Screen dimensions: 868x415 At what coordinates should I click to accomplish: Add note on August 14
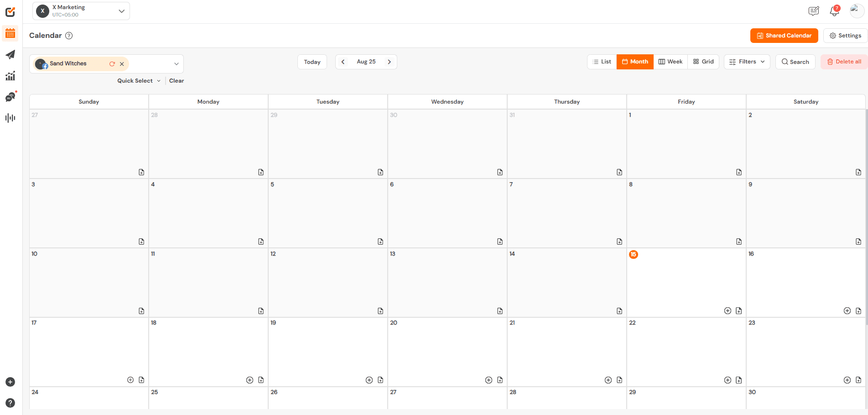(x=619, y=311)
